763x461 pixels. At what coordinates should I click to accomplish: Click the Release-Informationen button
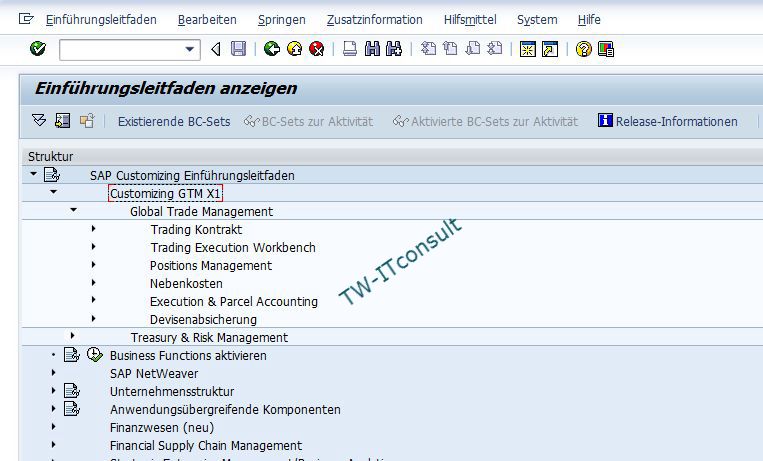(x=668, y=121)
